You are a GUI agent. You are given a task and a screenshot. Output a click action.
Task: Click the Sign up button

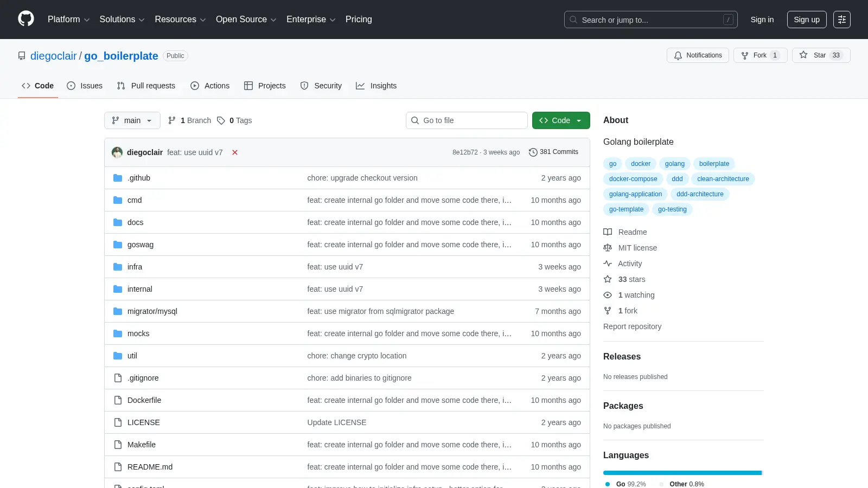(x=807, y=20)
